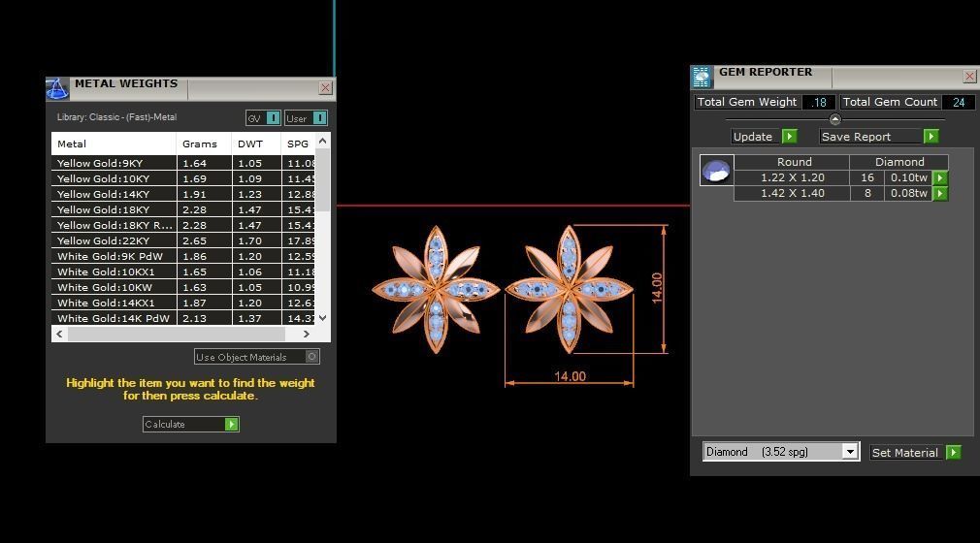Click the Round column header in gem table

click(794, 162)
